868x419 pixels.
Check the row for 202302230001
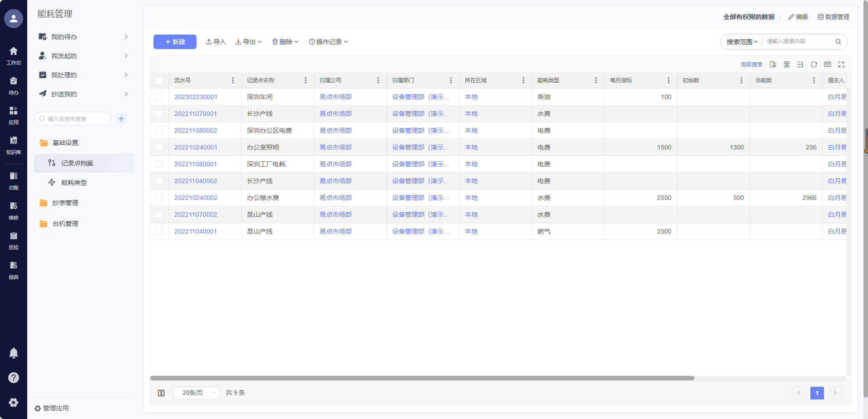[x=159, y=97]
